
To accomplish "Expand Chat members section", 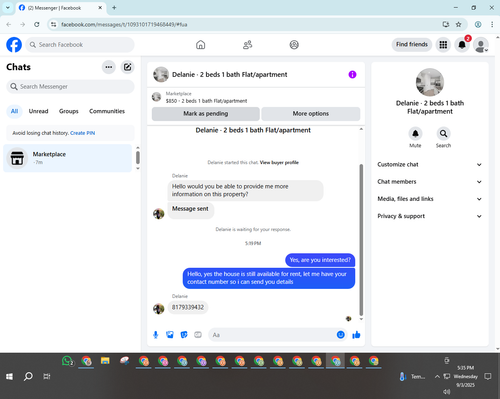I will [x=430, y=182].
